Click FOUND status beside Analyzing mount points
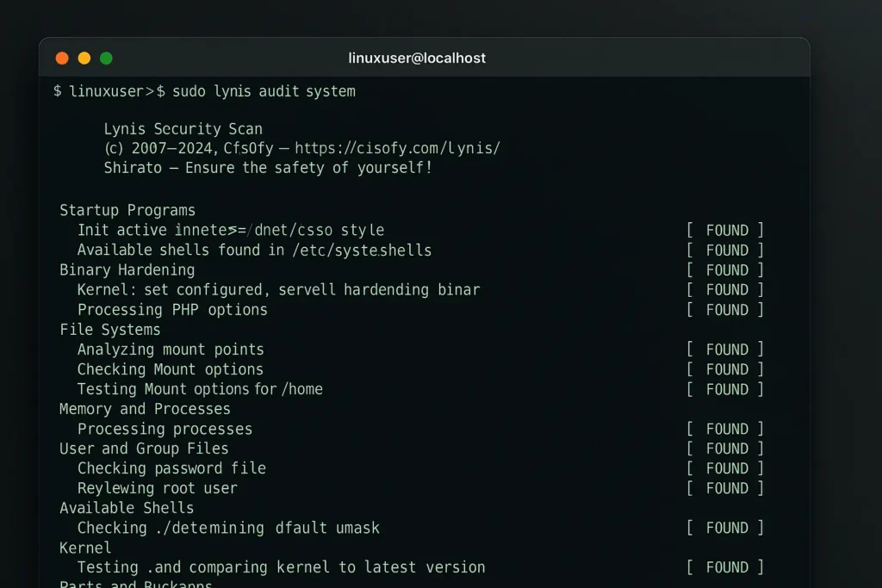The width and height of the screenshot is (882, 588). point(726,350)
